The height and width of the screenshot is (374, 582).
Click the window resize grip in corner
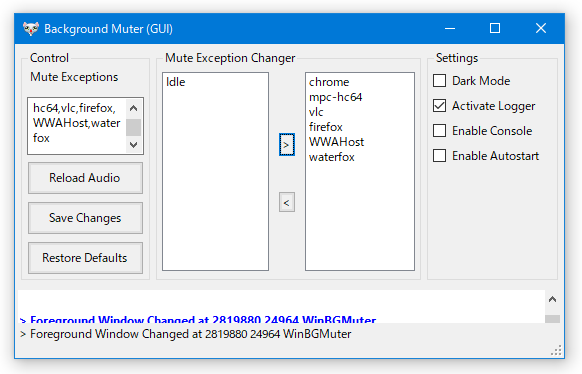[556, 350]
